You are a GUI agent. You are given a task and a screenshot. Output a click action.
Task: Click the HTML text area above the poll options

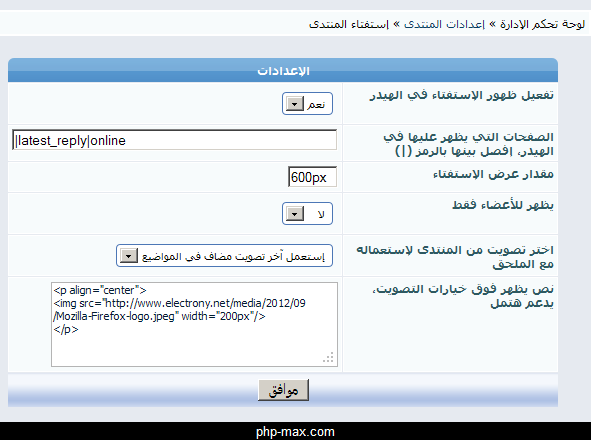pyautogui.click(x=194, y=324)
